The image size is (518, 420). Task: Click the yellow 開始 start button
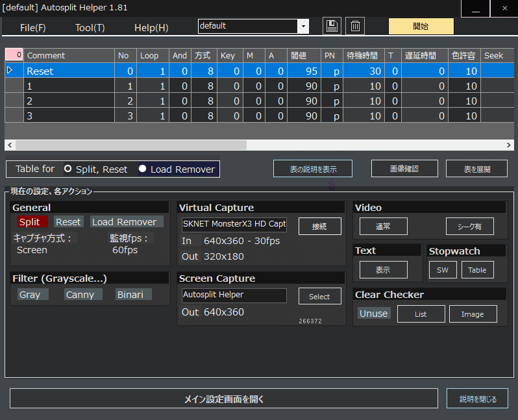(x=421, y=26)
